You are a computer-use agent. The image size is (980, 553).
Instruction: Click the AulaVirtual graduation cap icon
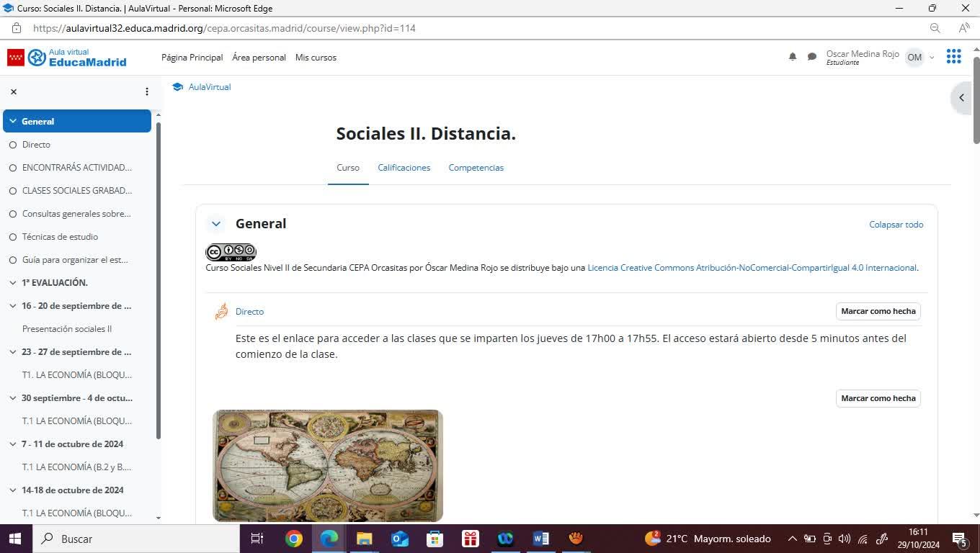(177, 86)
